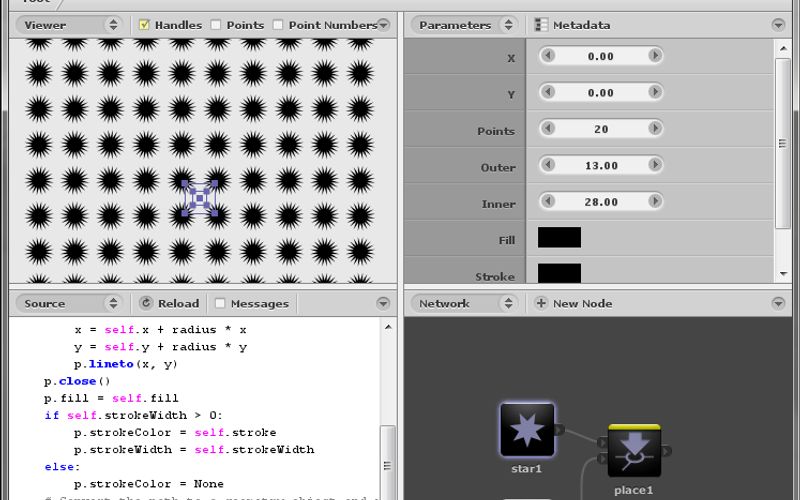The image size is (800, 500).
Task: Select the place1 node icon
Action: tap(634, 451)
